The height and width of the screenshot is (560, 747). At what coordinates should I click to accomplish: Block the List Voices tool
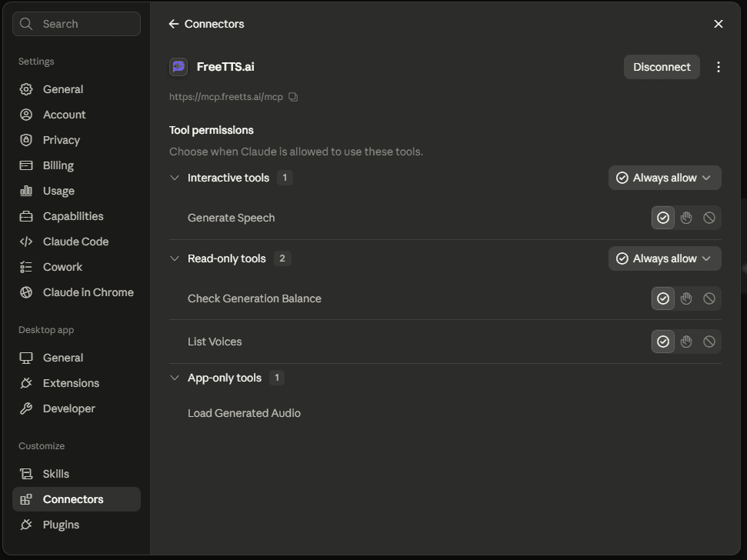[x=709, y=342]
